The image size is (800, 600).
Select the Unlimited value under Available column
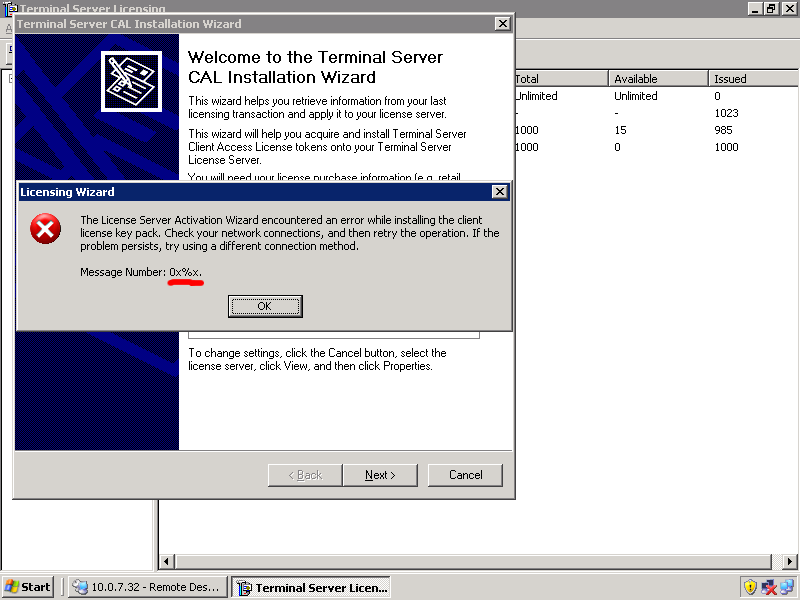coord(636,96)
